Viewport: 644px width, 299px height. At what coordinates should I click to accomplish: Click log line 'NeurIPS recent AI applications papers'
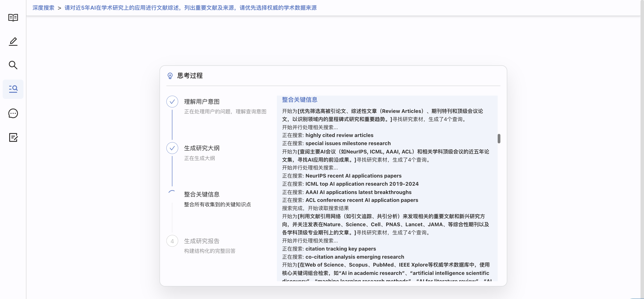click(x=342, y=176)
